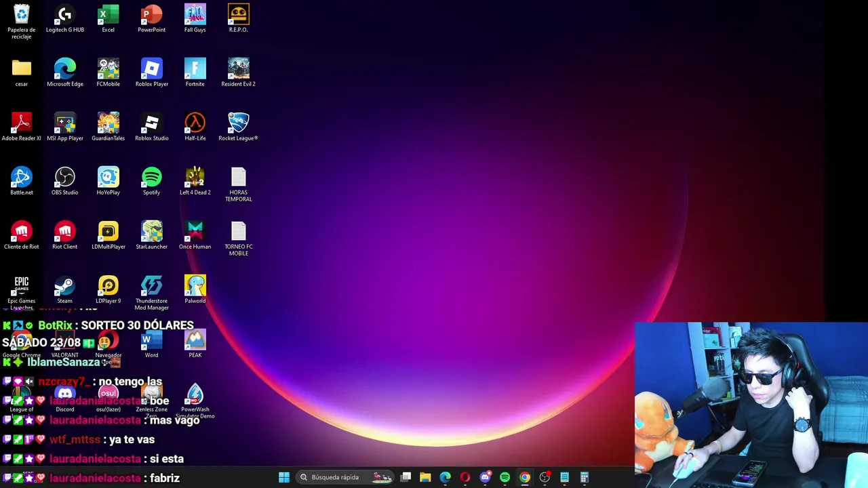
Task: Launch Logitech G HUB shortcut
Action: (65, 19)
